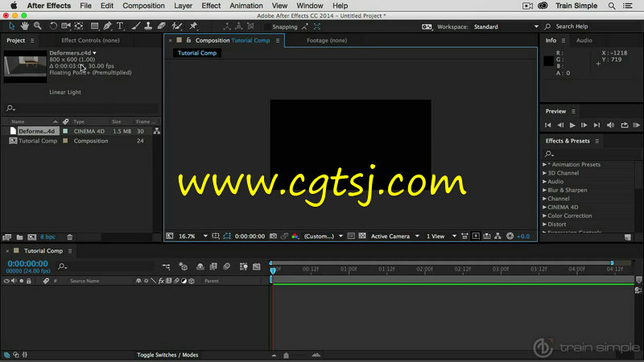Select the Brush tool
The image size is (644, 362).
[135, 27]
